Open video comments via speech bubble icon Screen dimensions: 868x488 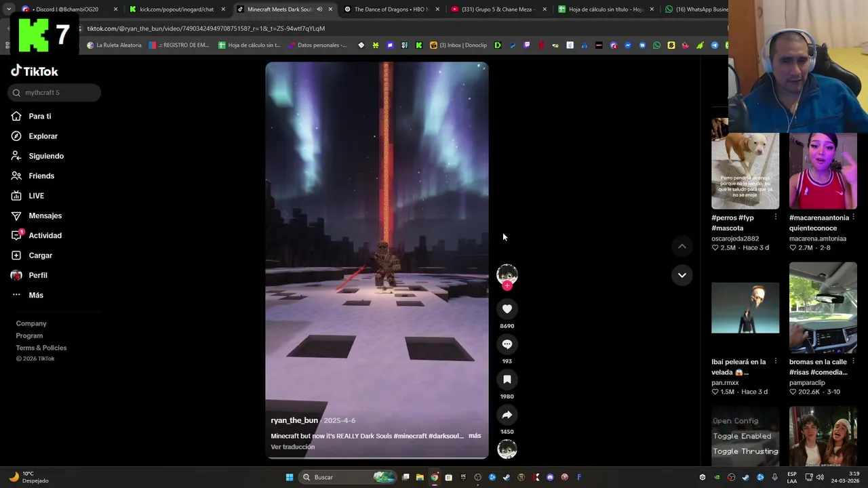point(507,344)
